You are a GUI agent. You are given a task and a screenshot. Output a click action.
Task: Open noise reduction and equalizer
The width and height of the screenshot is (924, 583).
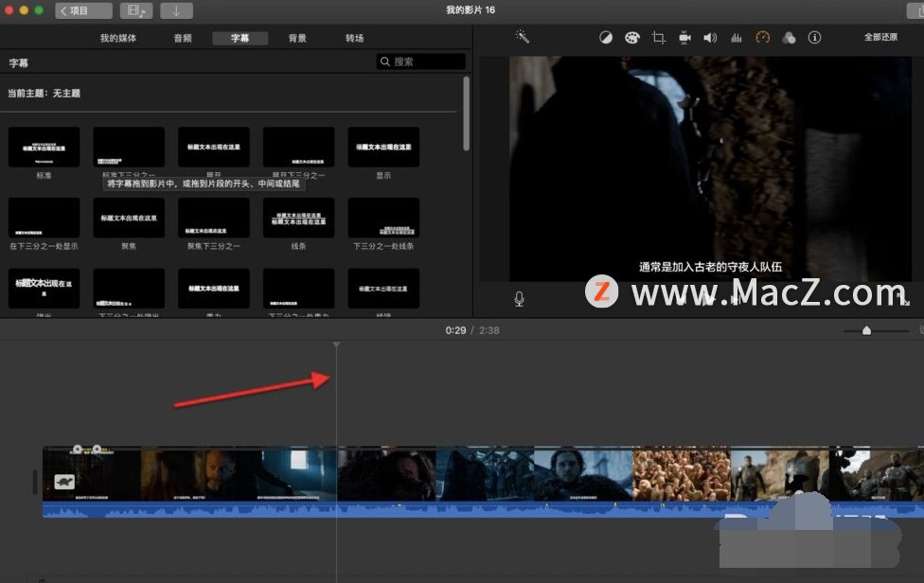point(736,38)
